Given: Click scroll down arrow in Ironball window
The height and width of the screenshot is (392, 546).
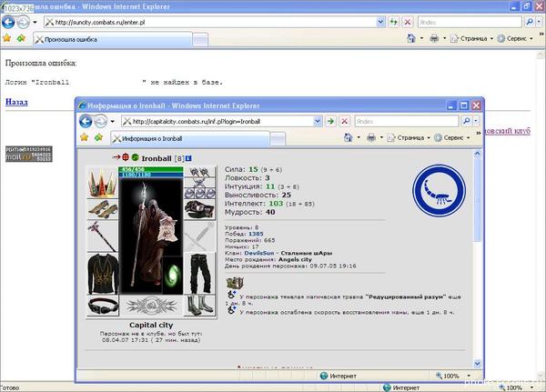Looking at the screenshot, I should tap(477, 364).
